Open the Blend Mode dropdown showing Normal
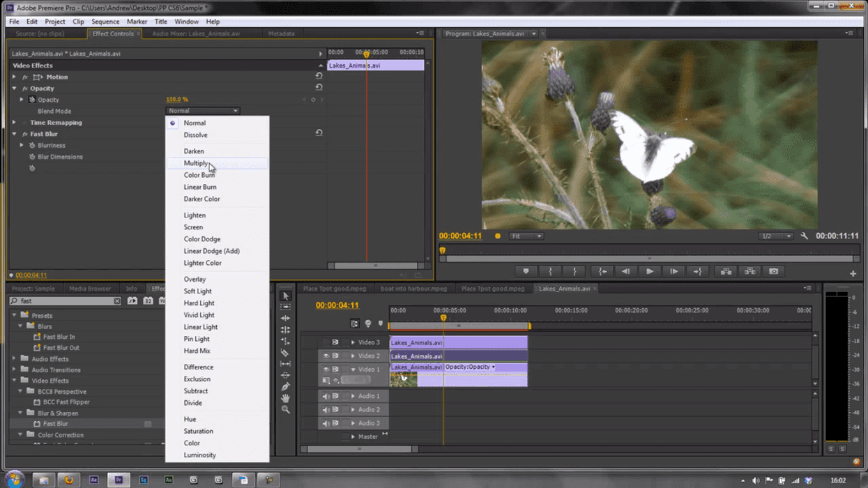Viewport: 868px width, 488px height. tap(203, 111)
